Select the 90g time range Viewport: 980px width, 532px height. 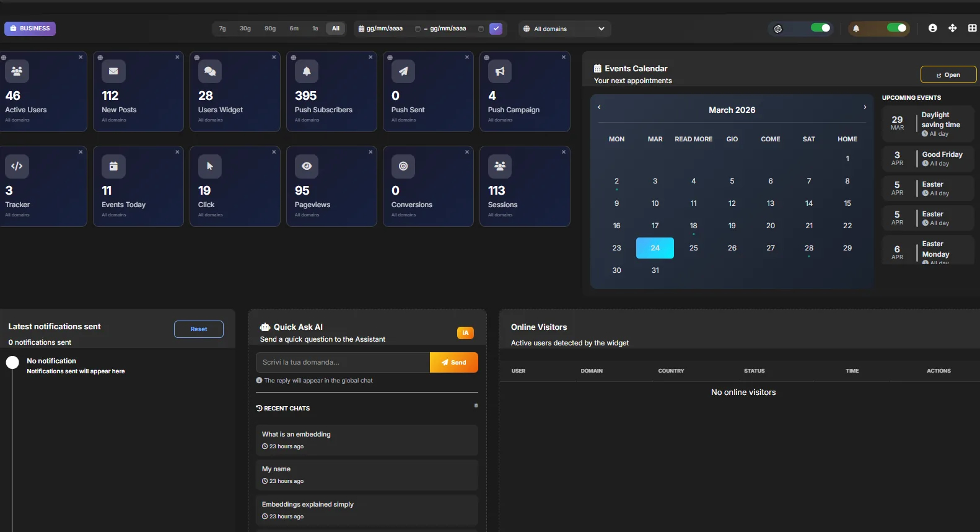point(270,29)
